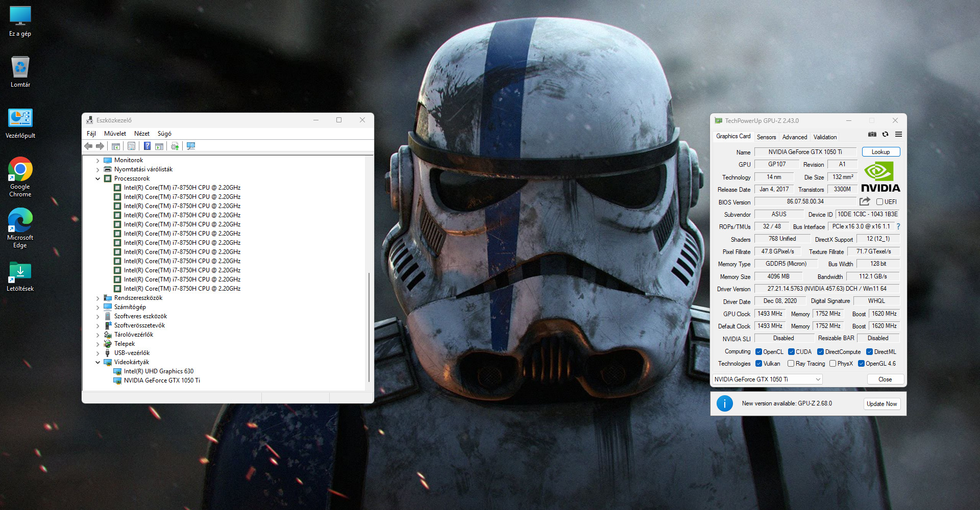Image resolution: width=980 pixels, height=510 pixels.
Task: Expand the Szoftveres eszközök node
Action: pos(97,316)
